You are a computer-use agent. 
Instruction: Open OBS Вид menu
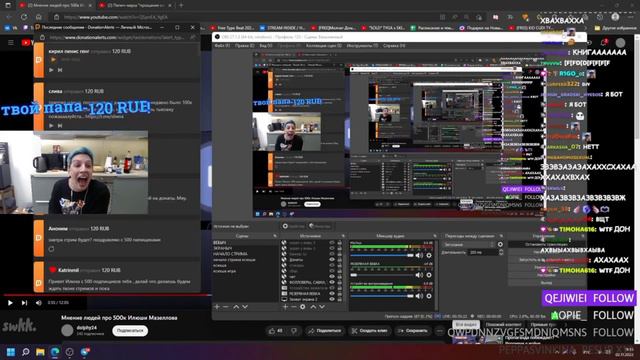point(266,46)
